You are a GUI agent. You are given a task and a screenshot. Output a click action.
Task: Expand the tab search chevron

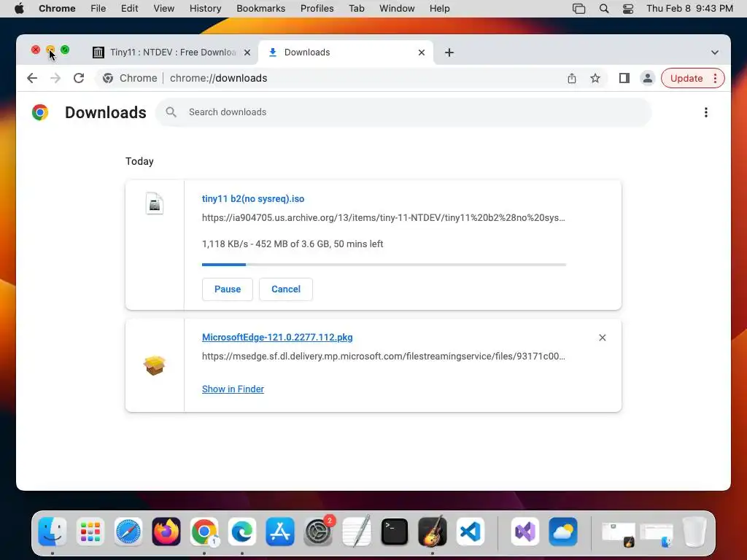715,52
